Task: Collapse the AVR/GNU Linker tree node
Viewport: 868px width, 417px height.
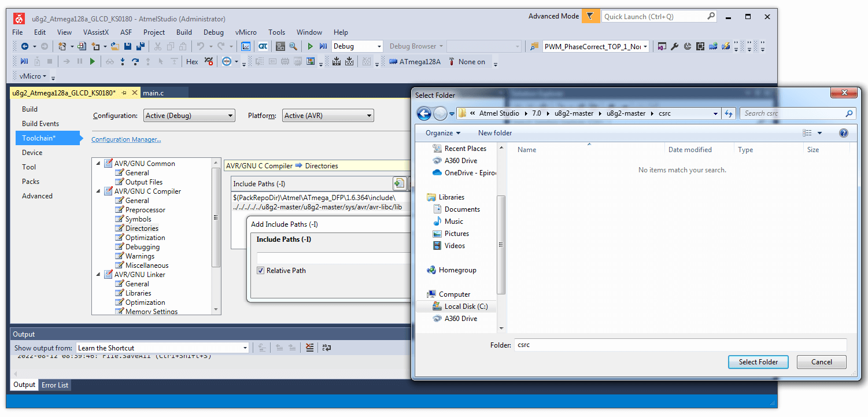Action: click(x=98, y=275)
